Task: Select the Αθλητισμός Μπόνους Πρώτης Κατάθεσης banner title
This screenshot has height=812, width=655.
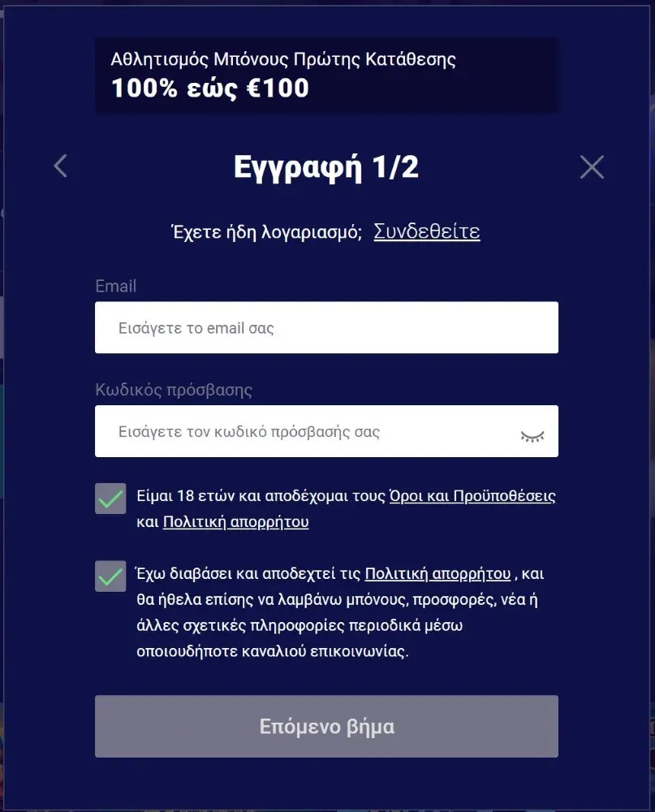Action: tap(283, 59)
